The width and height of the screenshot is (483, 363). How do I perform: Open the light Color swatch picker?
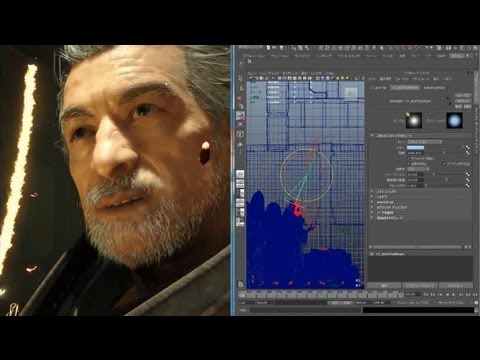pyautogui.click(x=416, y=147)
